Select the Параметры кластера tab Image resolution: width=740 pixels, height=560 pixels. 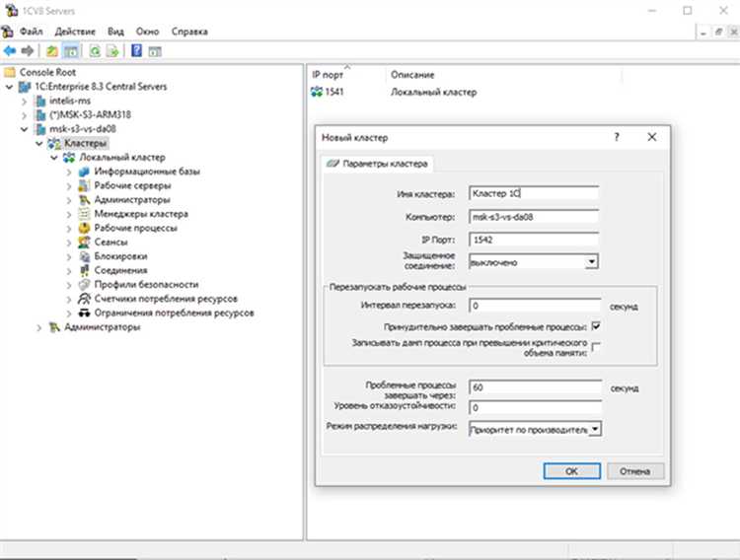[x=382, y=163]
